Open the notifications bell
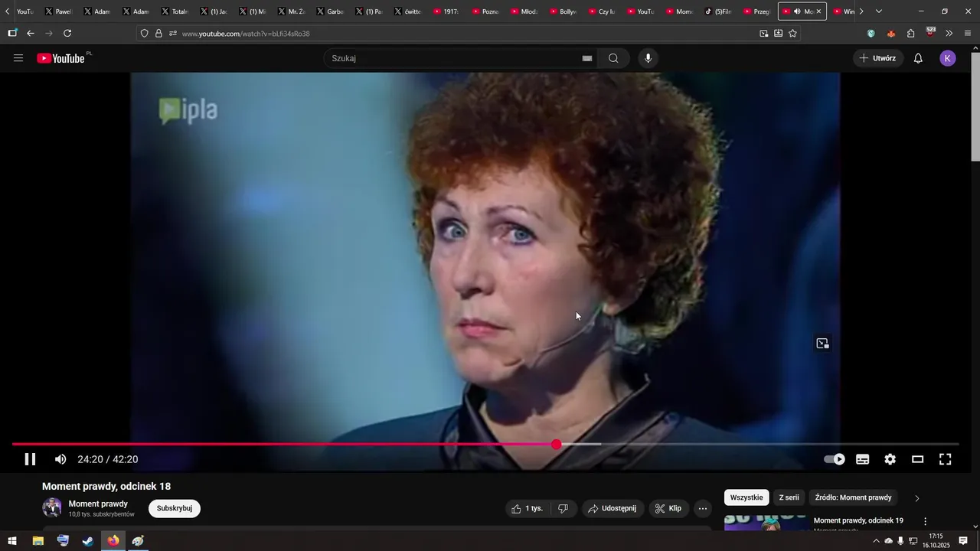The height and width of the screenshot is (551, 980). [918, 58]
